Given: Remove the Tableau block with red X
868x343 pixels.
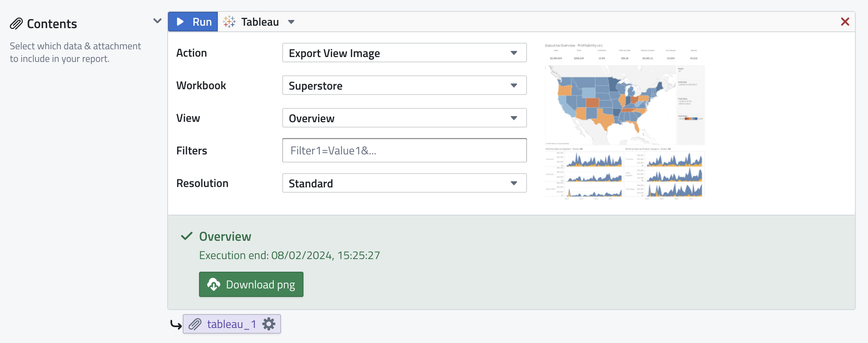Looking at the screenshot, I should [845, 22].
